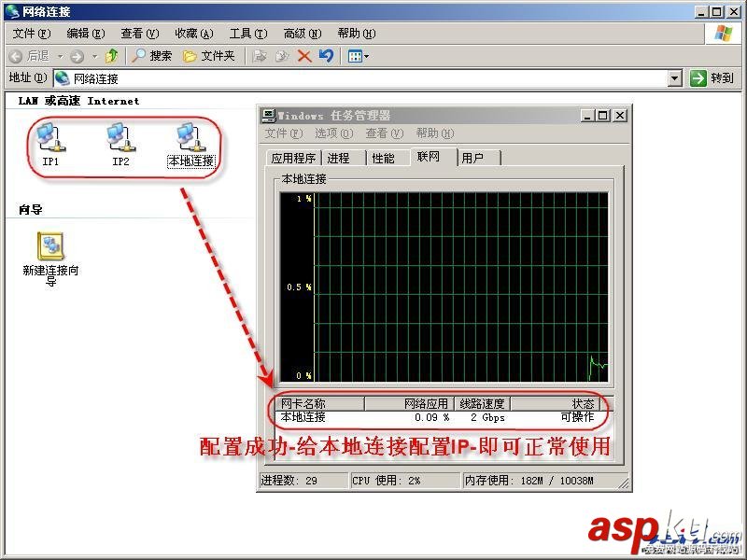Sort by 状态 column header
747x560 pixels.
tap(555, 404)
